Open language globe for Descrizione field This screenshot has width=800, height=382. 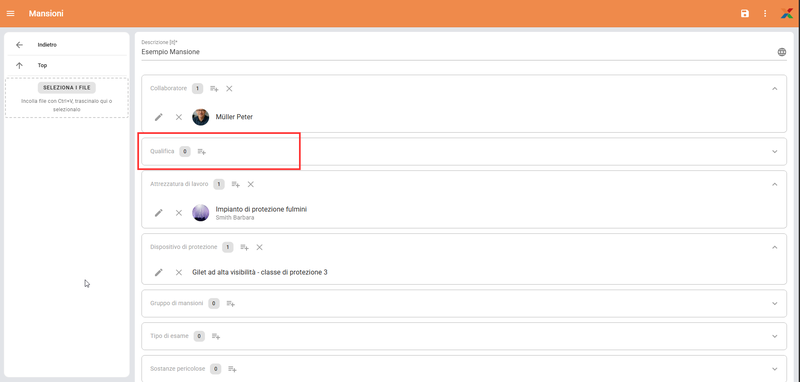782,52
